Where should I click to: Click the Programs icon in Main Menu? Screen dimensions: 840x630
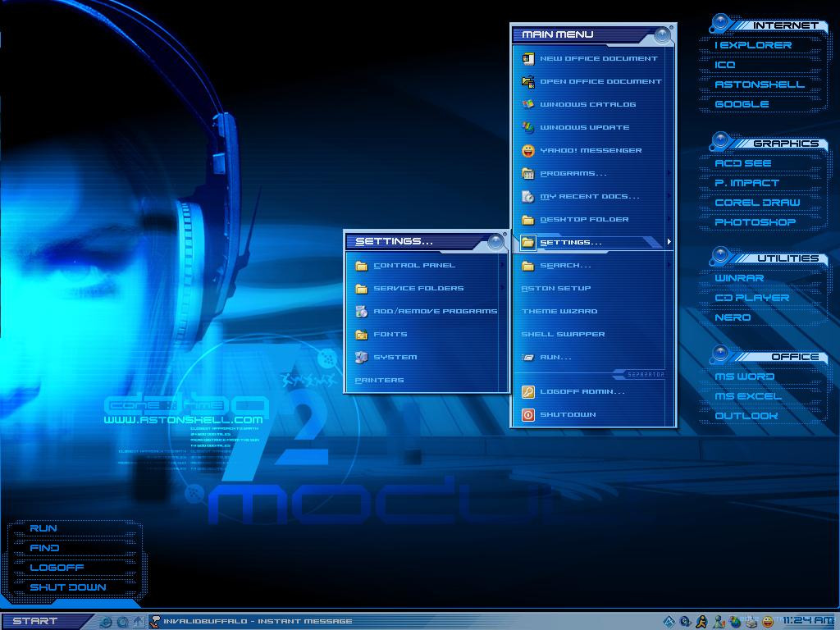pos(528,174)
